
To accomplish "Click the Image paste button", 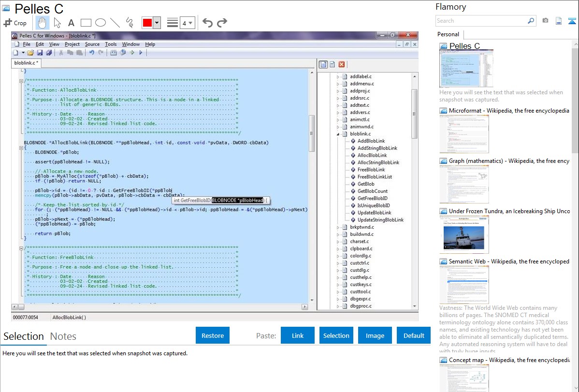I will 375,335.
